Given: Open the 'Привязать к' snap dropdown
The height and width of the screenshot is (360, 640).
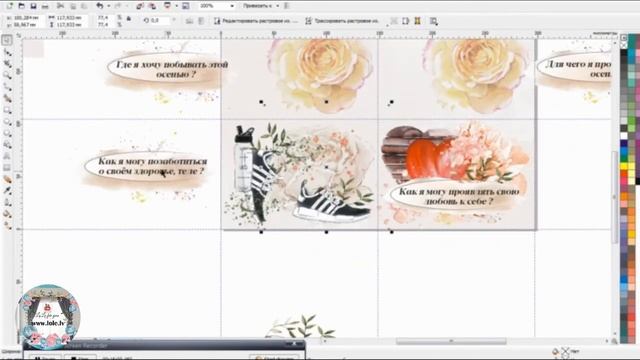Looking at the screenshot, I should point(261,6).
